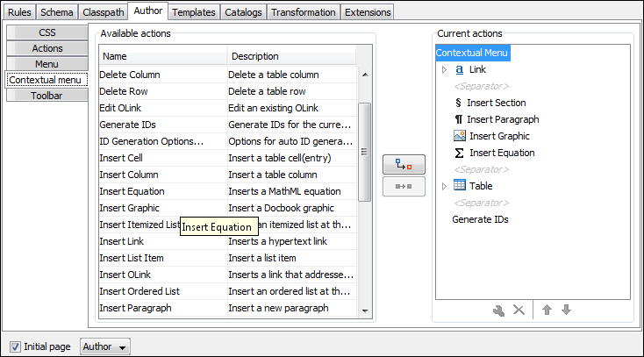Screen dimensions: 644x357
Task: Open the Author dropdown at bottom
Action: pyautogui.click(x=104, y=346)
